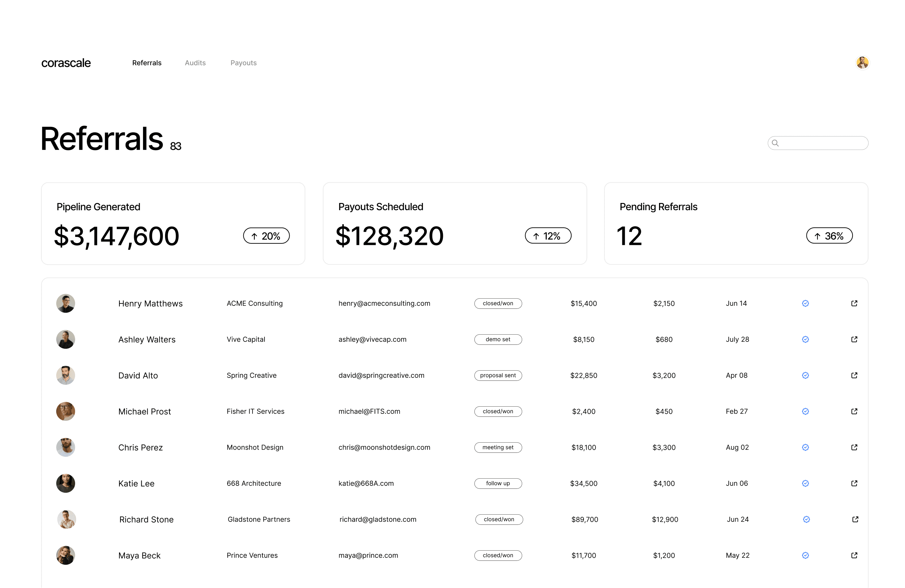
Task: Select Henry Matthews avatar photo
Action: click(x=66, y=303)
